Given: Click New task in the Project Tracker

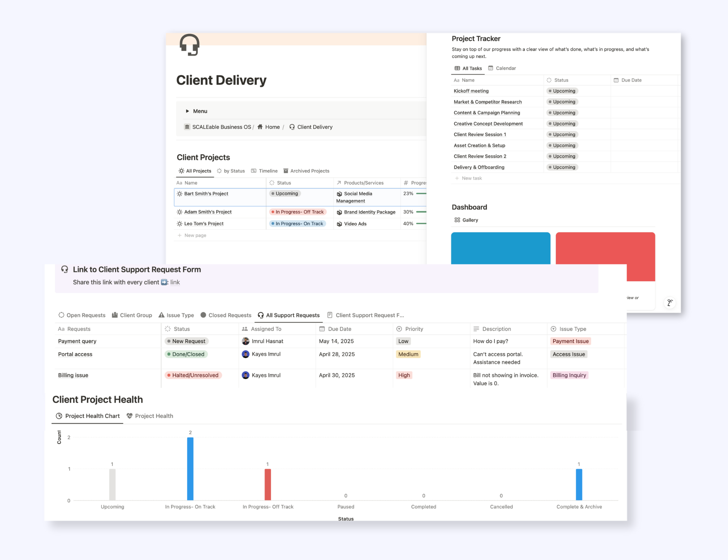Looking at the screenshot, I should [x=472, y=178].
